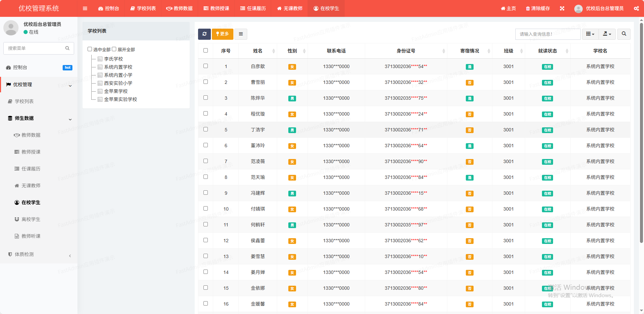The image size is (644, 314).
Task: Click the orange 更多 button
Action: 222,34
